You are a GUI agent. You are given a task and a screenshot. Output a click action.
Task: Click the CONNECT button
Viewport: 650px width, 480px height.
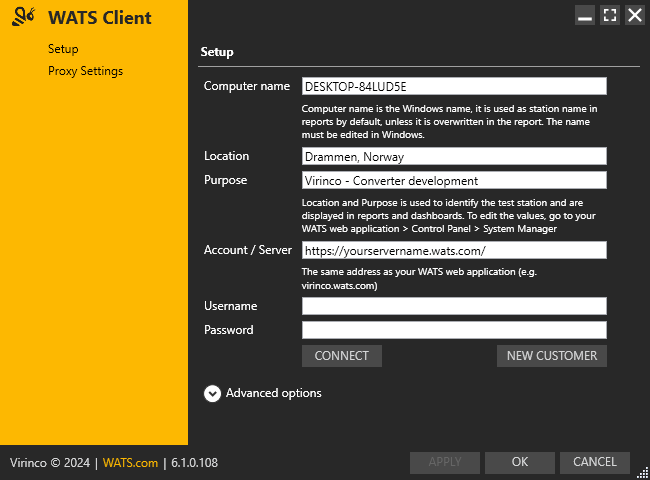[342, 356]
